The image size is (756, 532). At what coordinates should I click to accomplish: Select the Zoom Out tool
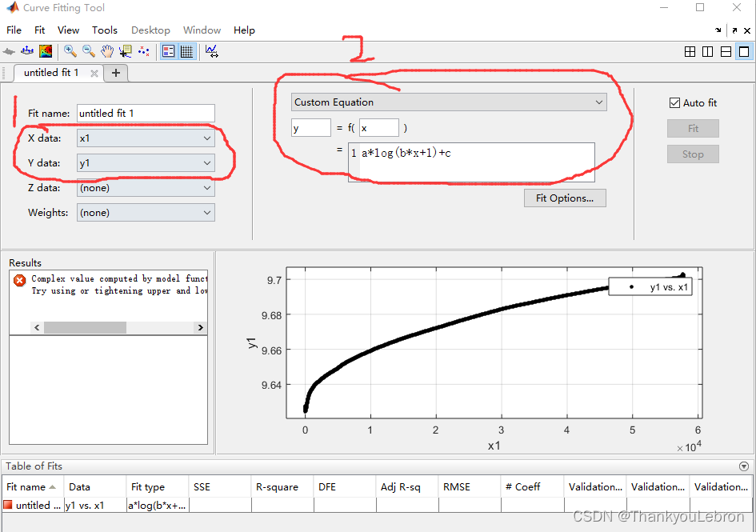click(x=88, y=51)
